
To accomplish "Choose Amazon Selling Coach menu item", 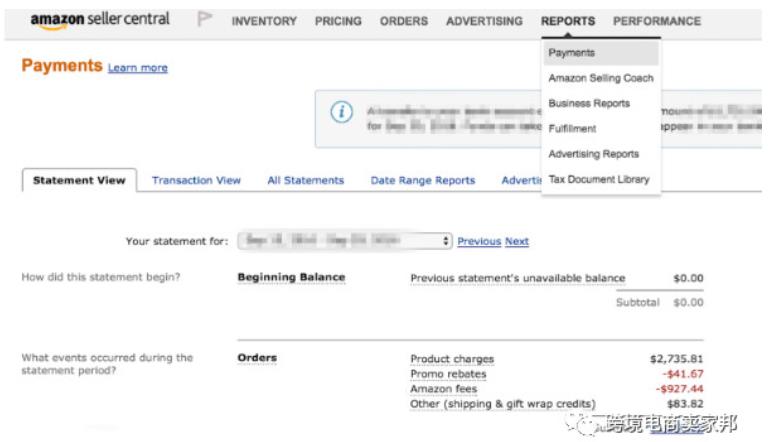I will [x=600, y=78].
